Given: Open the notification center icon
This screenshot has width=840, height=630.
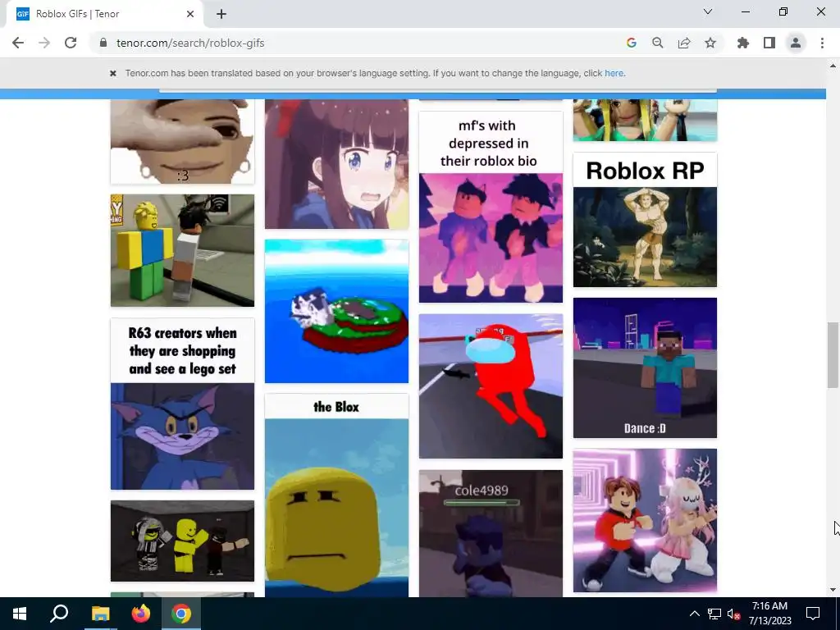Looking at the screenshot, I should click(813, 614).
